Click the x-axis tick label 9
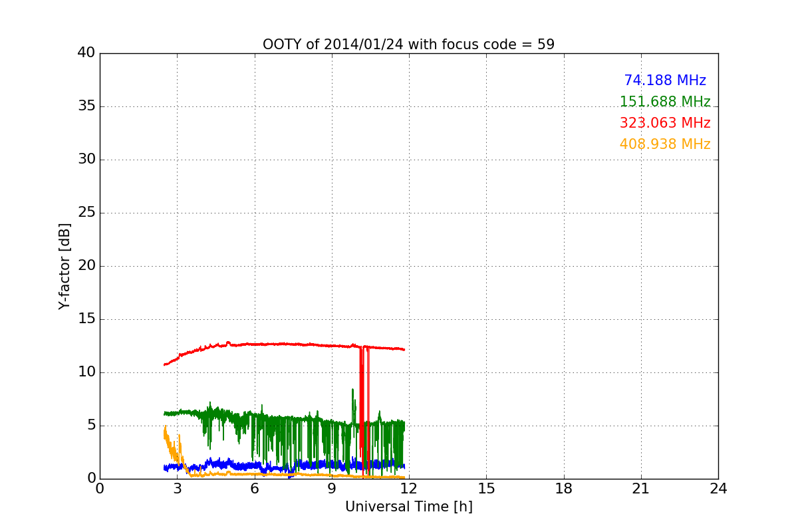This screenshot has height=532, width=798. coord(332,489)
